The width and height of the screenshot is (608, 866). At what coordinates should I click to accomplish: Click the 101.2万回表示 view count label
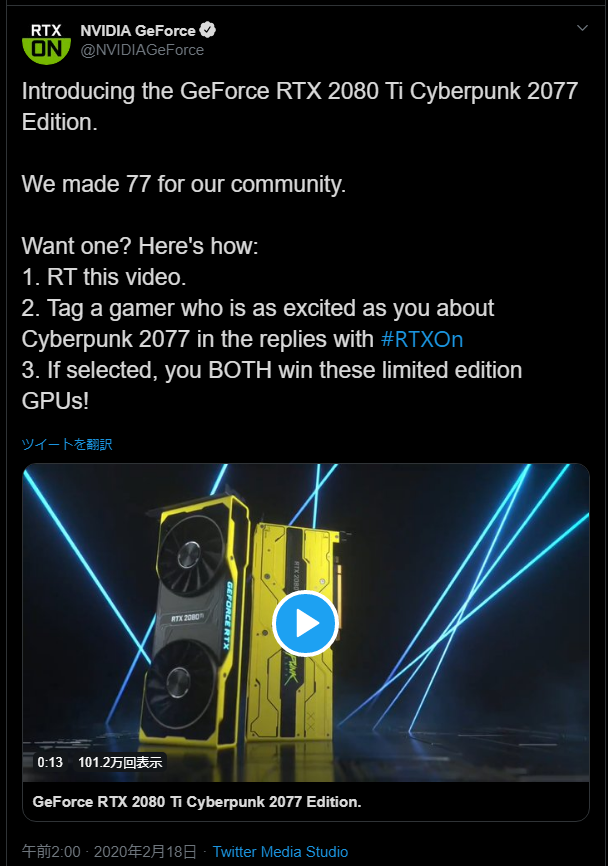120,762
